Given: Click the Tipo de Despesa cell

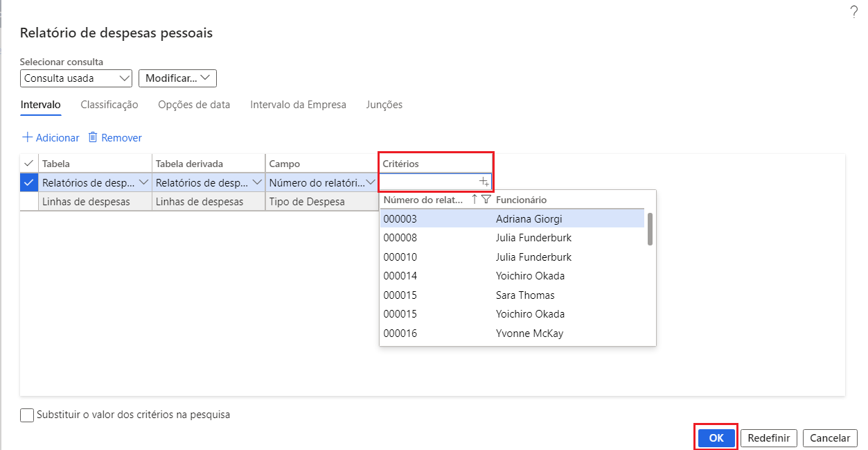Looking at the screenshot, I should 322,202.
